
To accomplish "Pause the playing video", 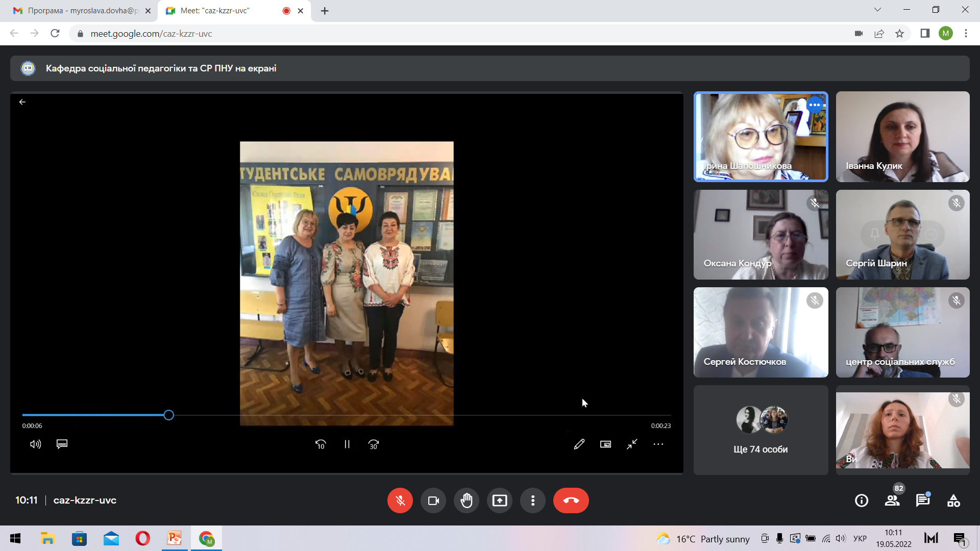I will tap(347, 444).
